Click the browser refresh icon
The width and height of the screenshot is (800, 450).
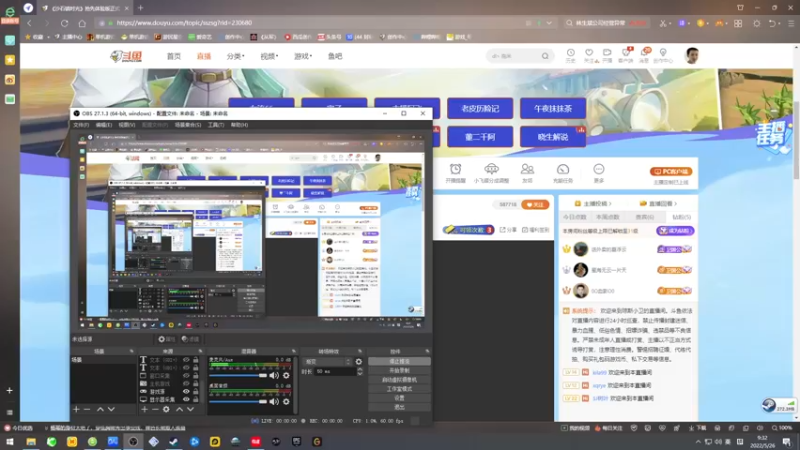pos(64,23)
